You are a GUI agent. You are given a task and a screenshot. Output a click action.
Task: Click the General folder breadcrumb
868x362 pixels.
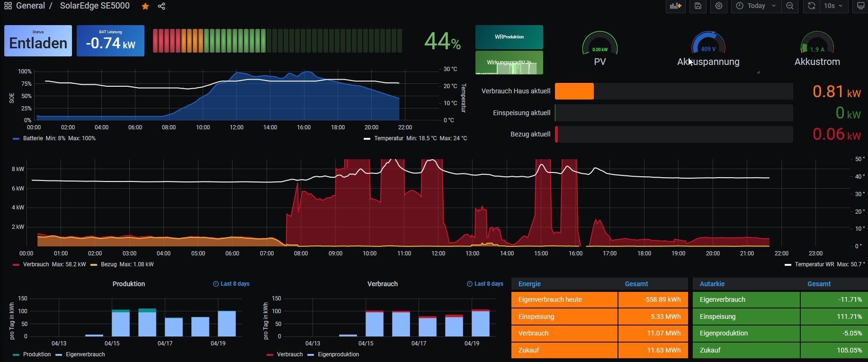tap(30, 6)
